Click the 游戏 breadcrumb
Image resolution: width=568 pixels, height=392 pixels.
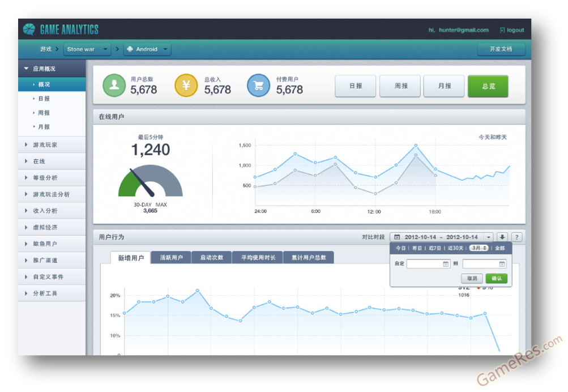[x=46, y=49]
